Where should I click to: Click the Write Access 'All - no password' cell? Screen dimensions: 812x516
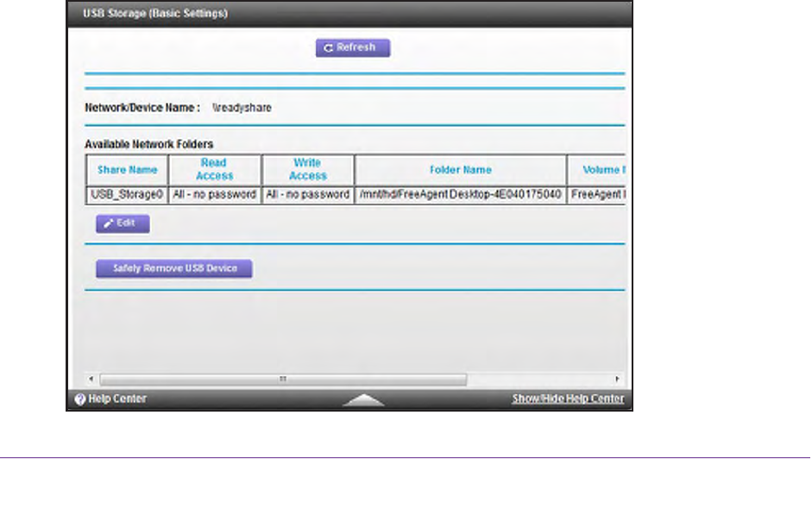pos(307,195)
